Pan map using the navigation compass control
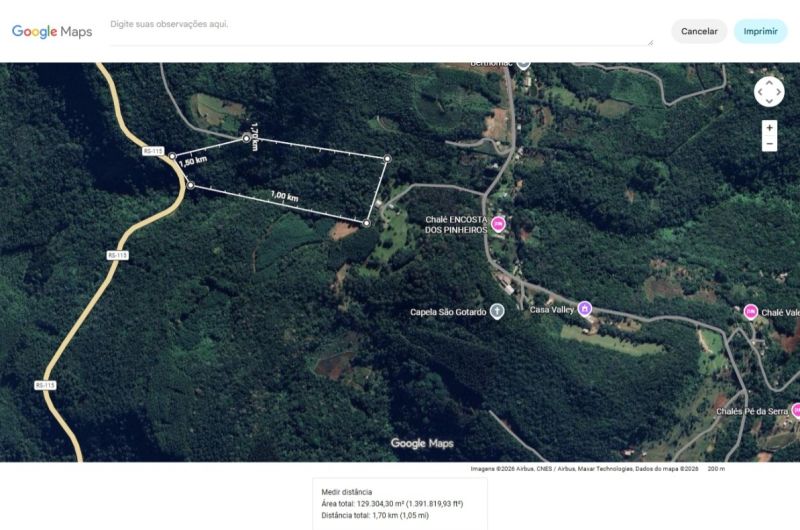The height and width of the screenshot is (530, 800). click(769, 92)
